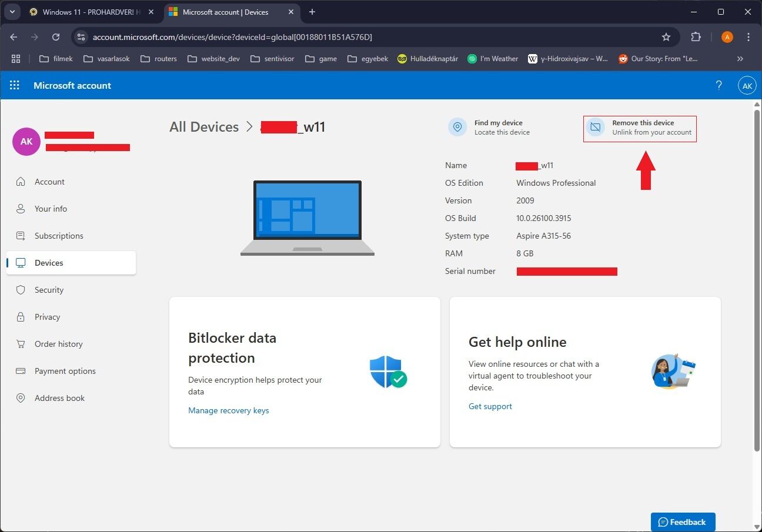Click the Windows Professional edition text
The image size is (762, 532).
pos(556,183)
